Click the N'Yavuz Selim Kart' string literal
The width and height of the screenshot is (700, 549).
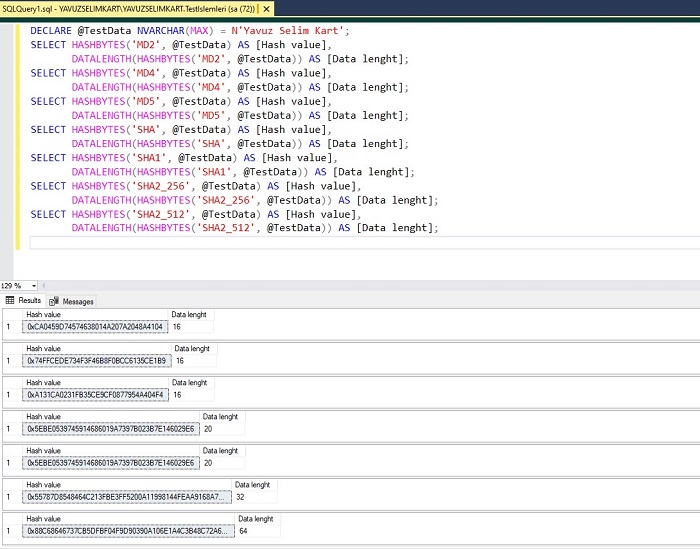tap(287, 31)
